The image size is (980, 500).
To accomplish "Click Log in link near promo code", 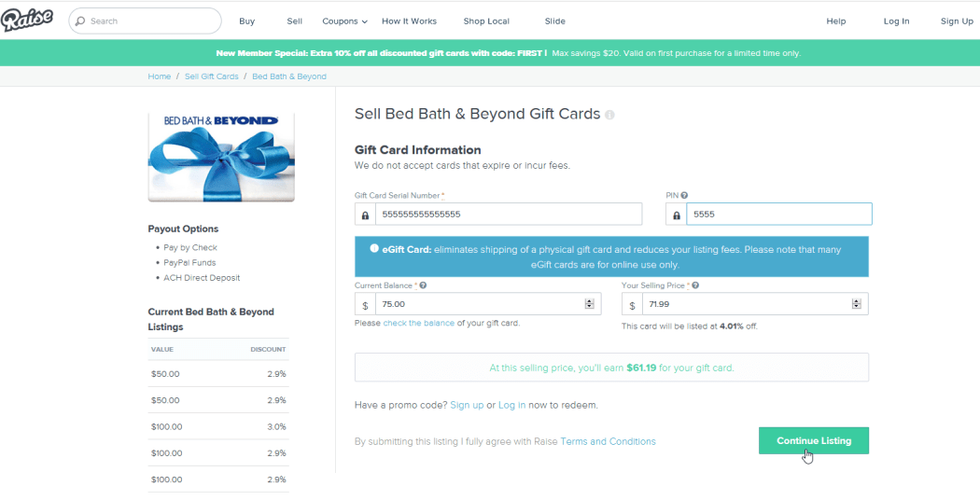I will click(511, 405).
